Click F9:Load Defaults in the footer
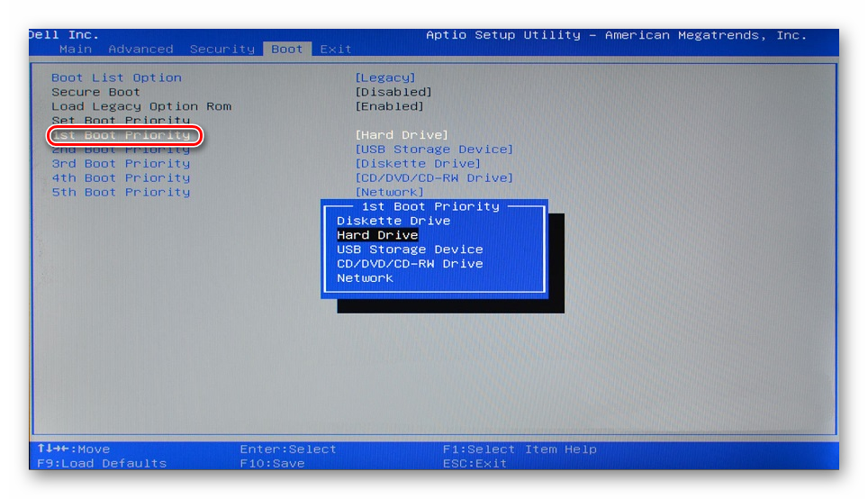The height and width of the screenshot is (499, 868). coord(102,463)
